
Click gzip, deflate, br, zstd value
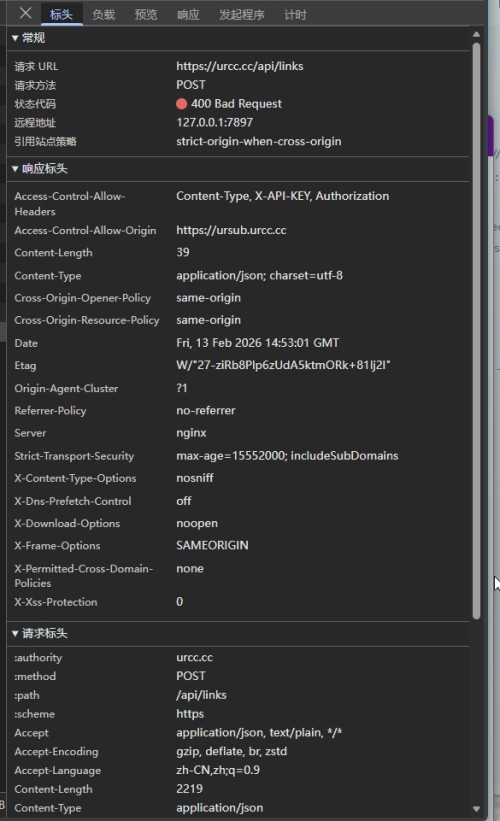pyautogui.click(x=231, y=752)
